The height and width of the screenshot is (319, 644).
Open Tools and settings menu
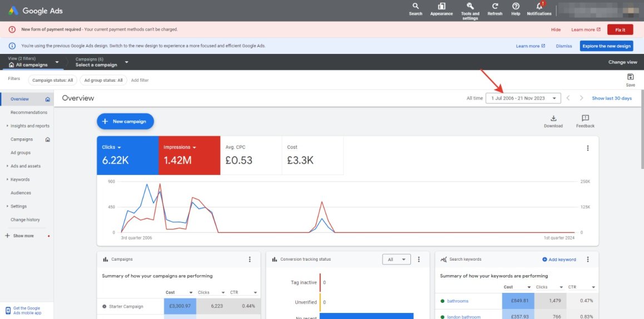click(470, 11)
